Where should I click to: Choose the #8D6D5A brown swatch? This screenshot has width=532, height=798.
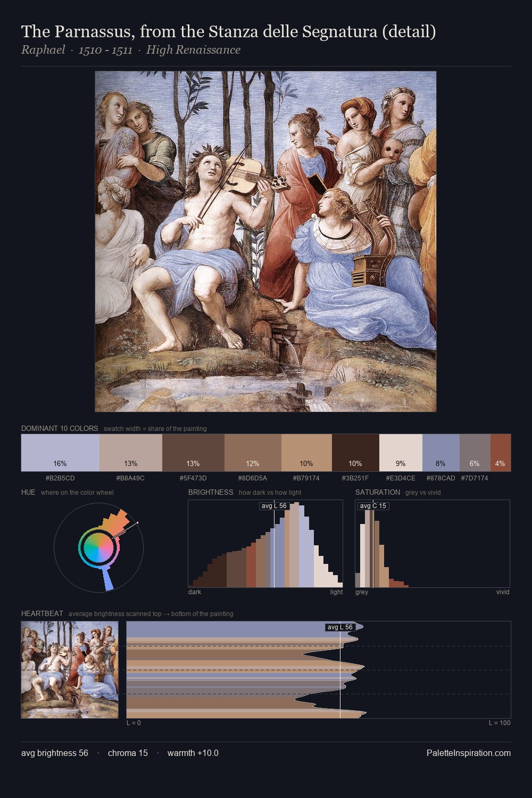(253, 453)
